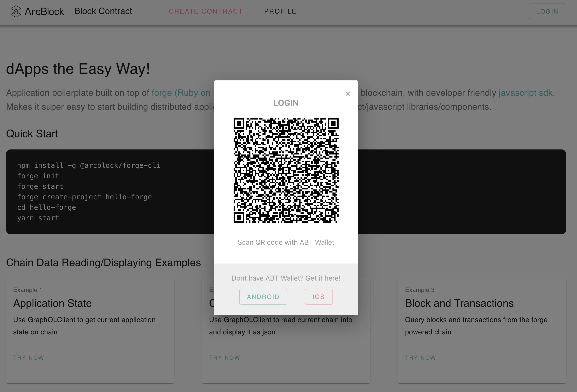Try the Block and Transactions example
The width and height of the screenshot is (577, 392).
pyautogui.click(x=420, y=357)
